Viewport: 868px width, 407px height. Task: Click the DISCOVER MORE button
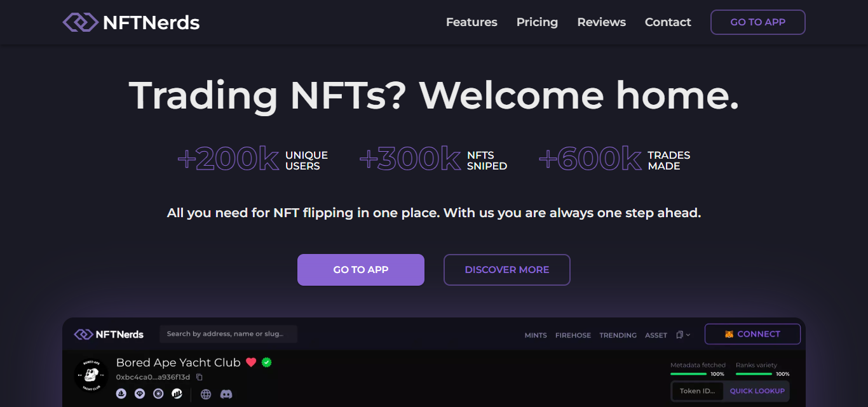pyautogui.click(x=506, y=269)
